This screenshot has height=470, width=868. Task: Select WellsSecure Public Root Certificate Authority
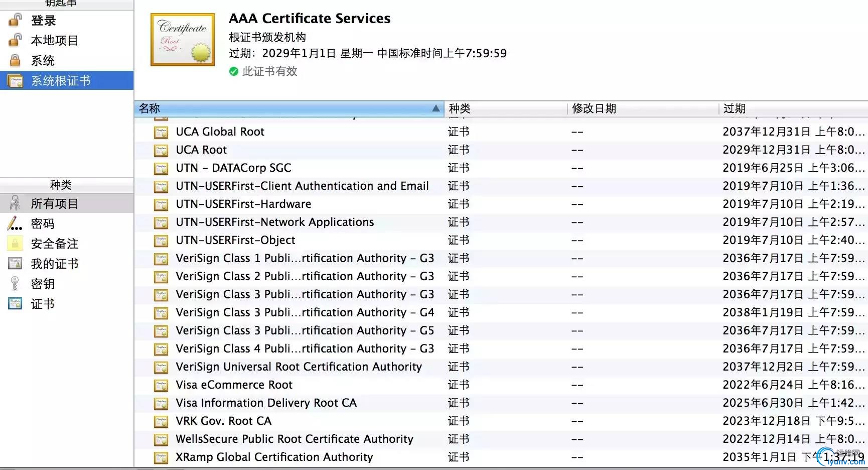501,439
